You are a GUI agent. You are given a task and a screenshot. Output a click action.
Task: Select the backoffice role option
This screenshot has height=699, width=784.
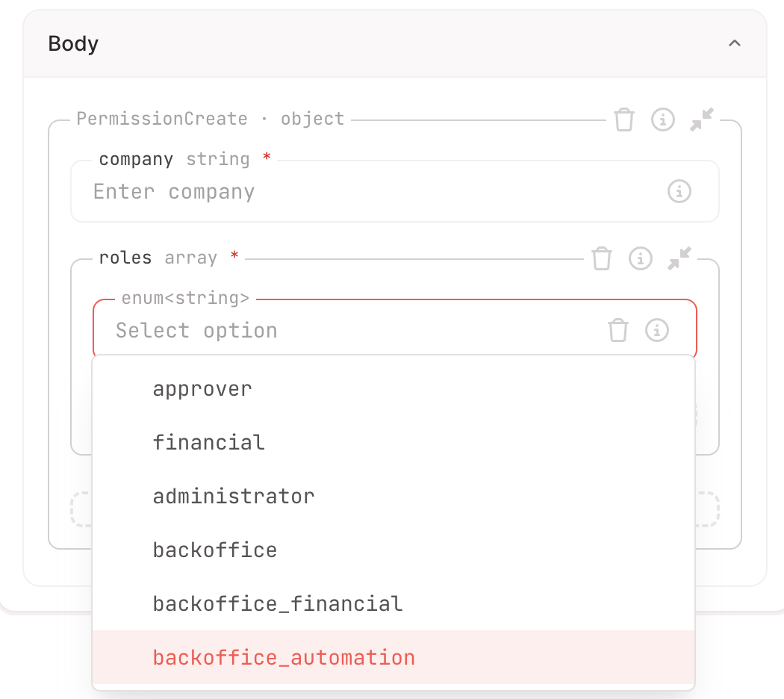pos(215,550)
